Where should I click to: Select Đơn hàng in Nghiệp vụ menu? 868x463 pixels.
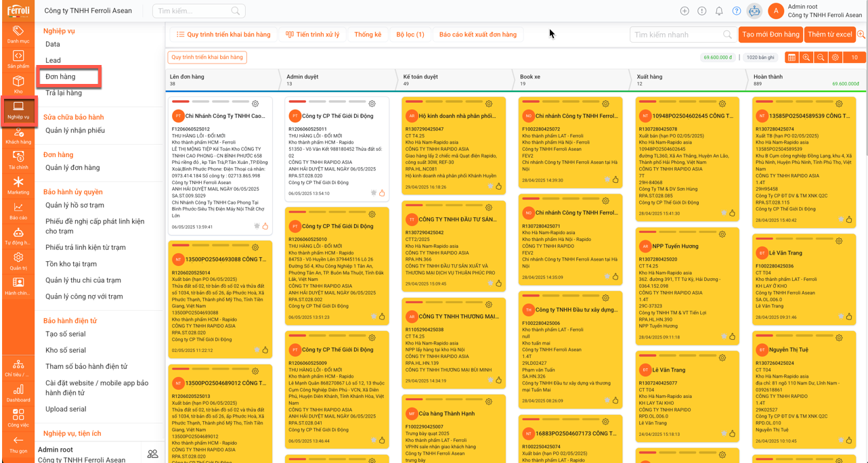pyautogui.click(x=60, y=76)
